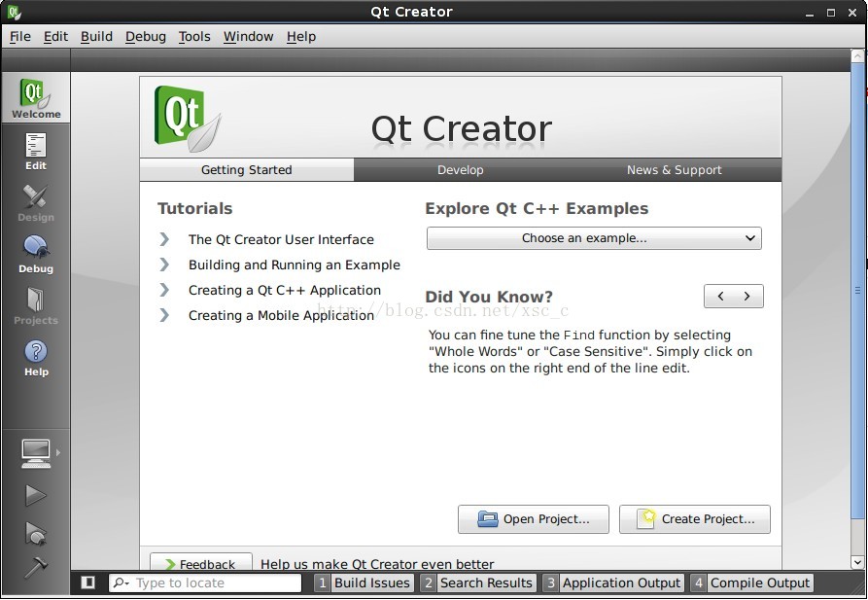Build project with hammer icon
Screen dimensions: 868x600
point(35,567)
